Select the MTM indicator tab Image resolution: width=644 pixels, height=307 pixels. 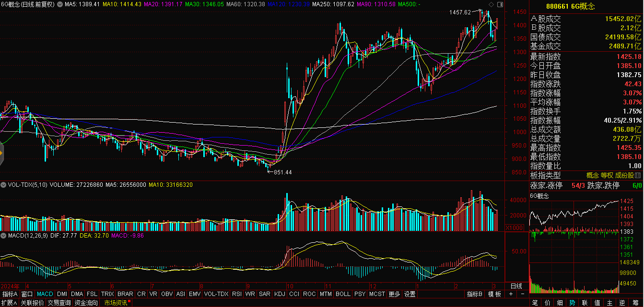click(326, 294)
